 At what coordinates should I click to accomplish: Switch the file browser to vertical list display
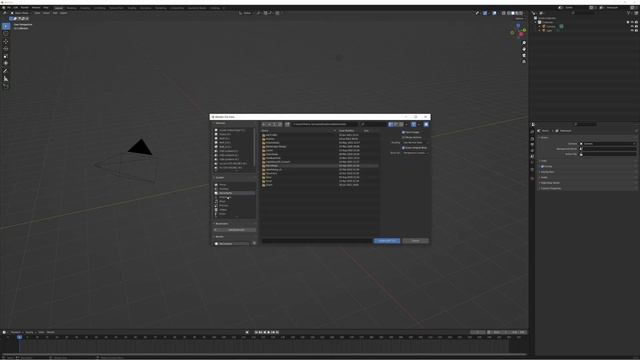coord(391,124)
